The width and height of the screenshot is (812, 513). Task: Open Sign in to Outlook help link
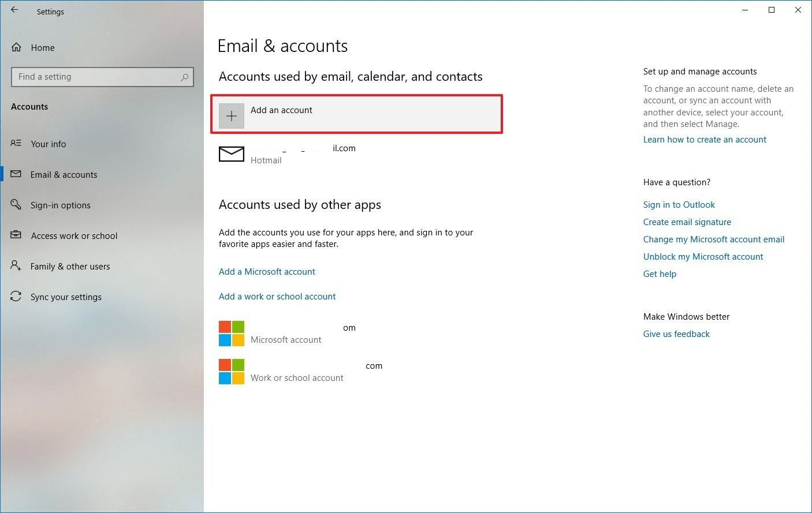pyautogui.click(x=679, y=204)
